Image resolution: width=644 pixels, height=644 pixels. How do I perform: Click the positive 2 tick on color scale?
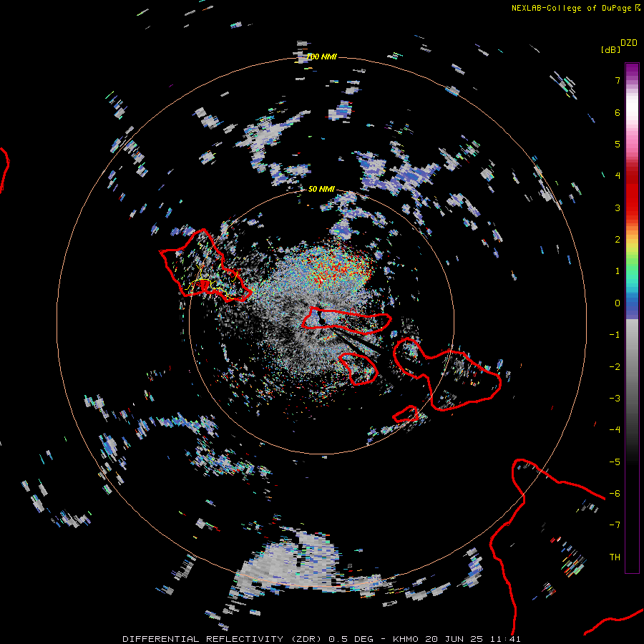pos(618,240)
